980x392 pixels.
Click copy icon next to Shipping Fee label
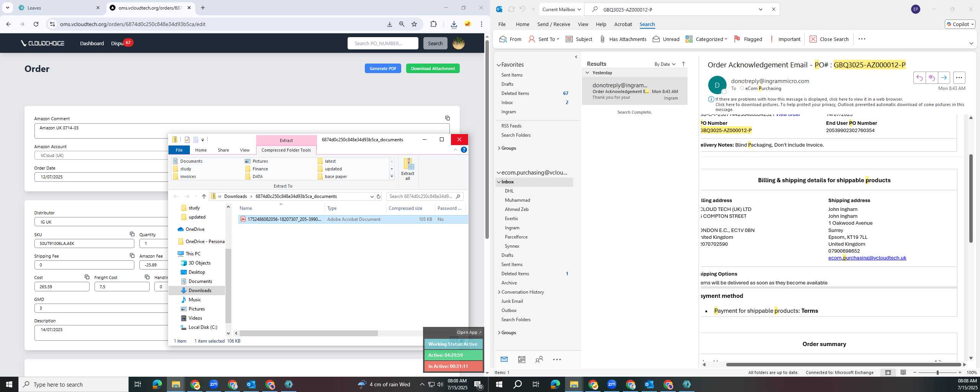tap(132, 255)
